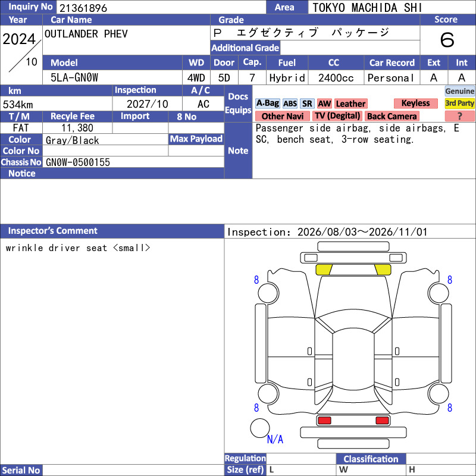Click the Other Navi badge

[x=282, y=116]
